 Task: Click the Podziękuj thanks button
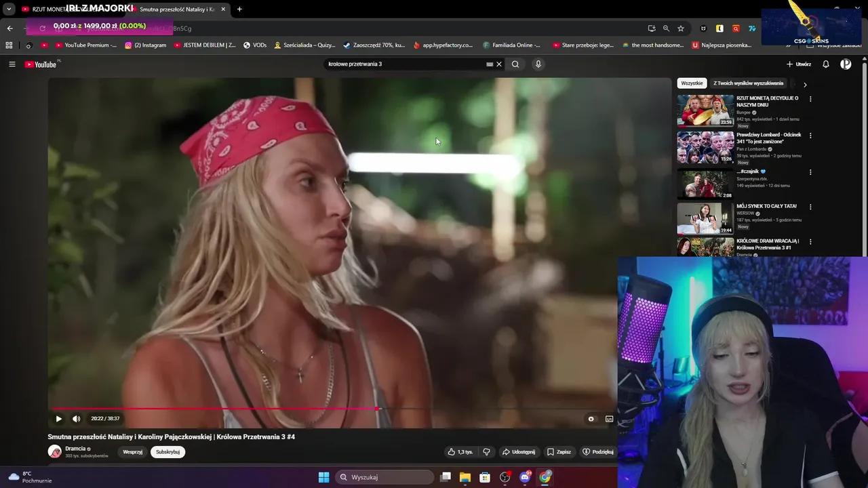point(598,452)
